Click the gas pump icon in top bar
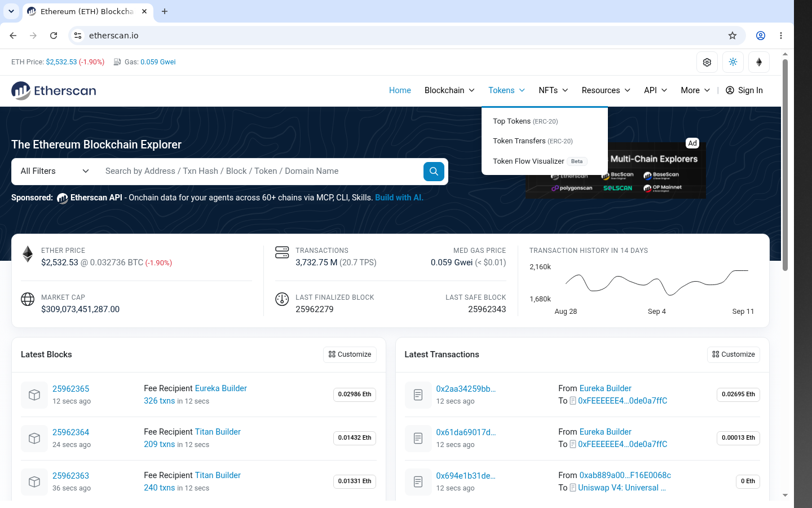812x508 pixels. pyautogui.click(x=117, y=62)
